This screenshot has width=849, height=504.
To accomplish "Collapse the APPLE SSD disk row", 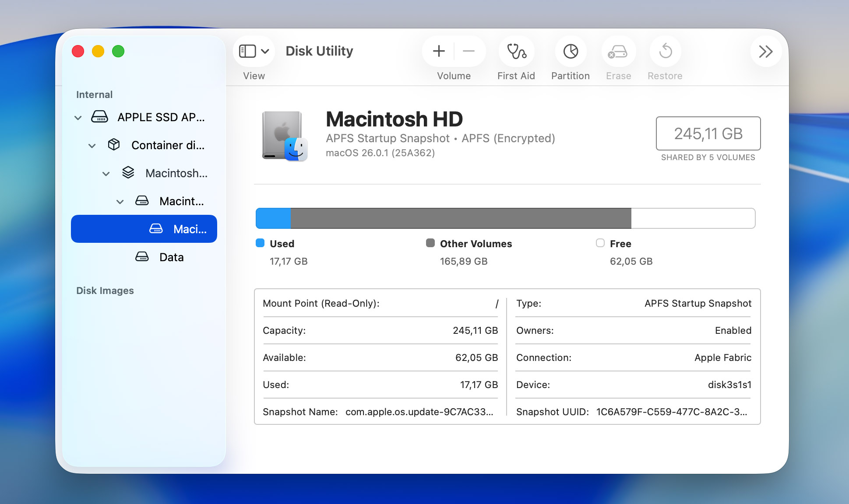I will (x=78, y=118).
